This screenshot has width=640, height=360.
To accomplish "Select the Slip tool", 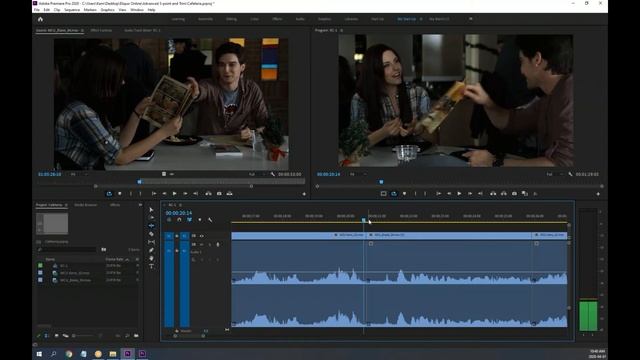I will point(151,242).
